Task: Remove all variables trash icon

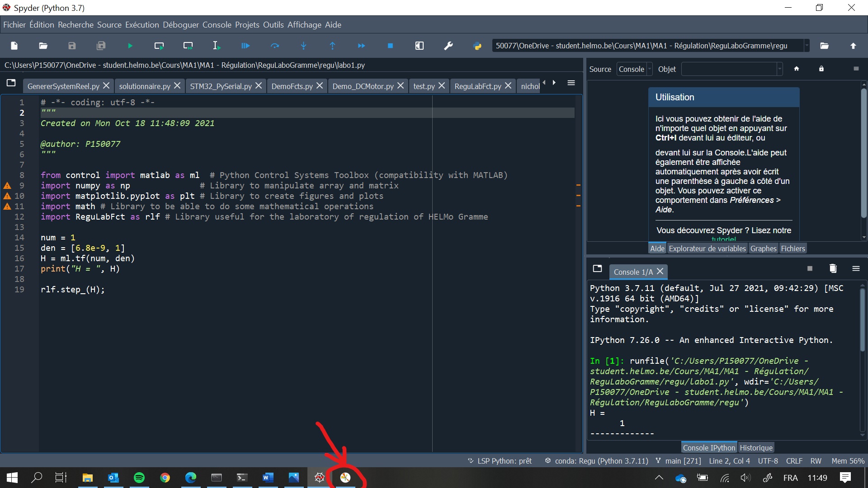Action: [833, 268]
